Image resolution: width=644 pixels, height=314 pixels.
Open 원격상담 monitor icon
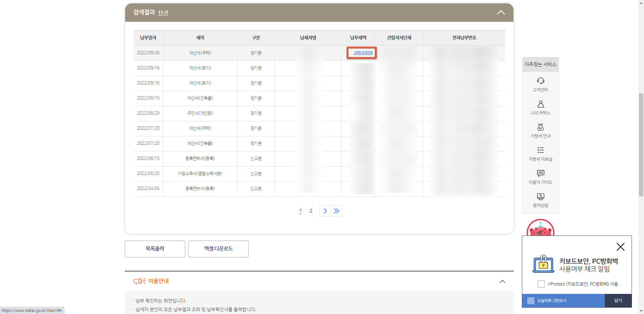[x=540, y=196]
